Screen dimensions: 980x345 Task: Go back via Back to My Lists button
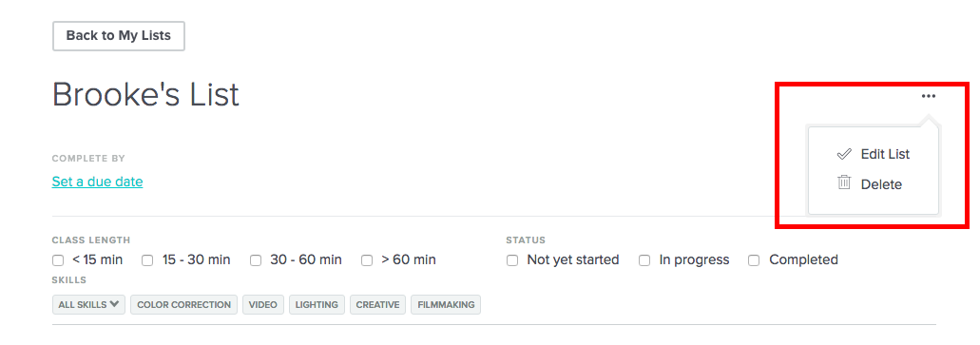click(x=119, y=35)
